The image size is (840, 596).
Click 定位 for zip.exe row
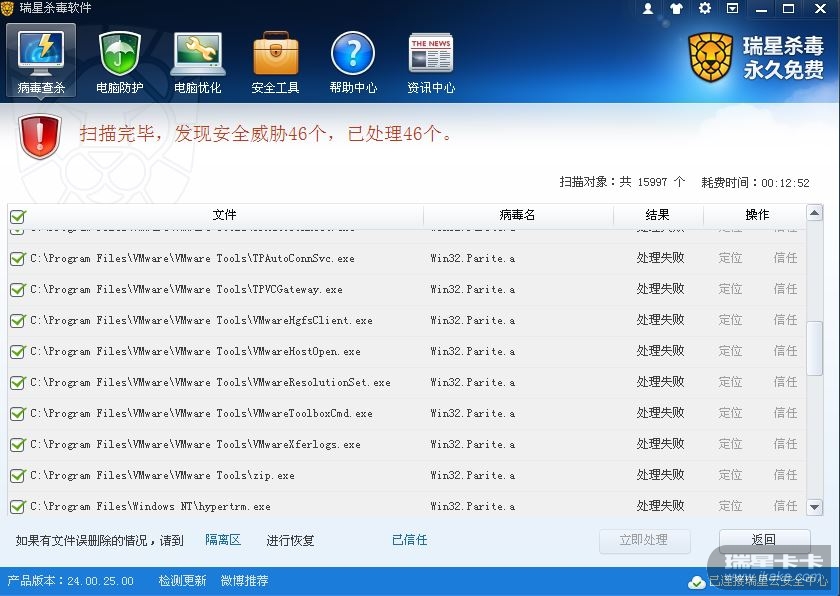point(730,475)
